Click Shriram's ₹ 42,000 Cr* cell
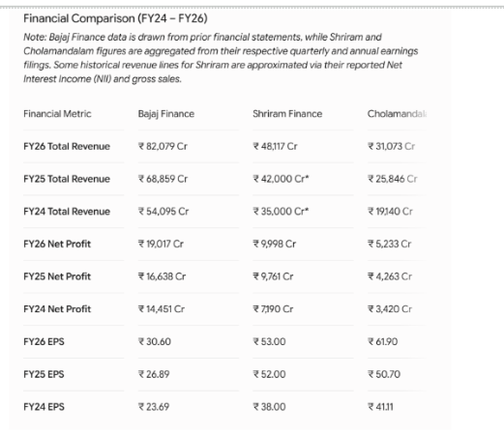 pos(281,179)
